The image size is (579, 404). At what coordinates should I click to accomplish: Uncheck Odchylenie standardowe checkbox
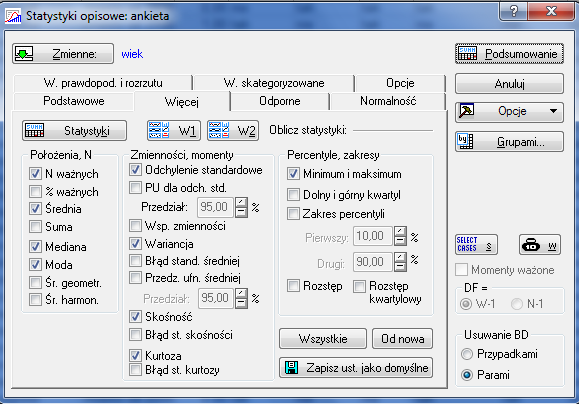136,170
